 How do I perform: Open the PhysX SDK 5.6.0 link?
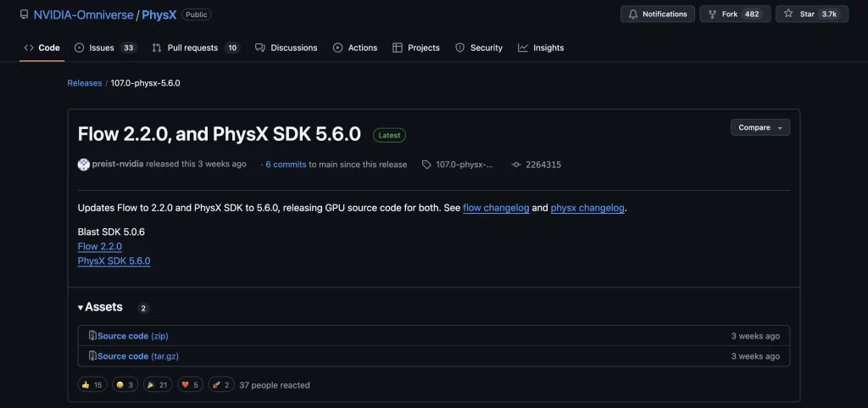pos(114,261)
